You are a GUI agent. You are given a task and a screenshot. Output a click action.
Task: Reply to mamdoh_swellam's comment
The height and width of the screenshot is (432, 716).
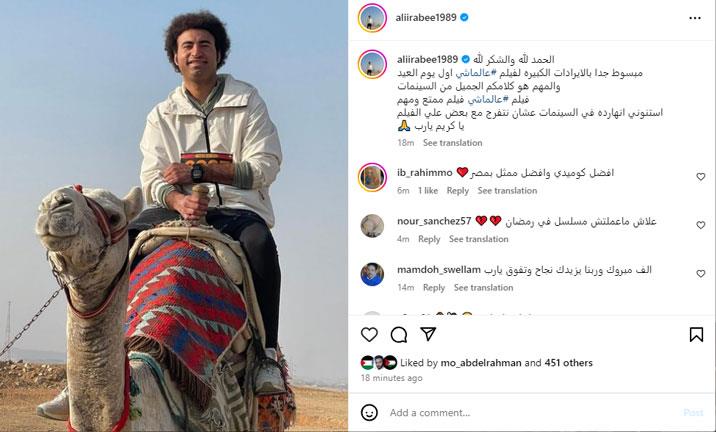pos(434,288)
